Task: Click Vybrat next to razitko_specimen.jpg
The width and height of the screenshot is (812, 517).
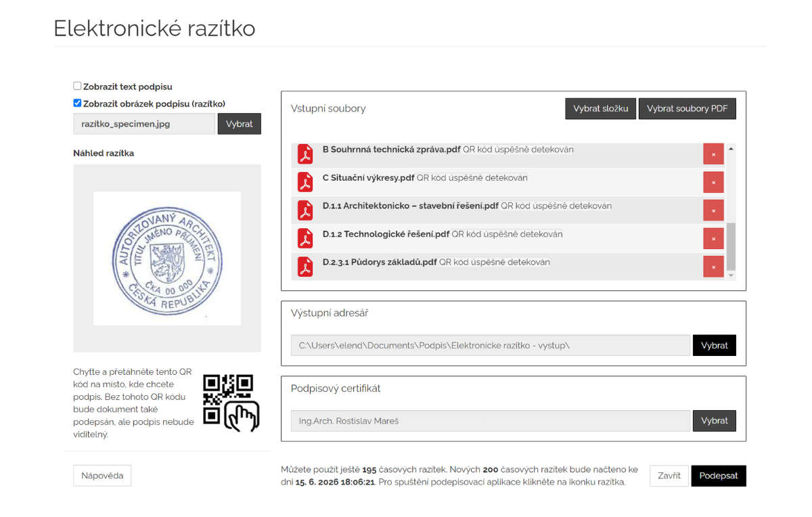Action: 239,124
